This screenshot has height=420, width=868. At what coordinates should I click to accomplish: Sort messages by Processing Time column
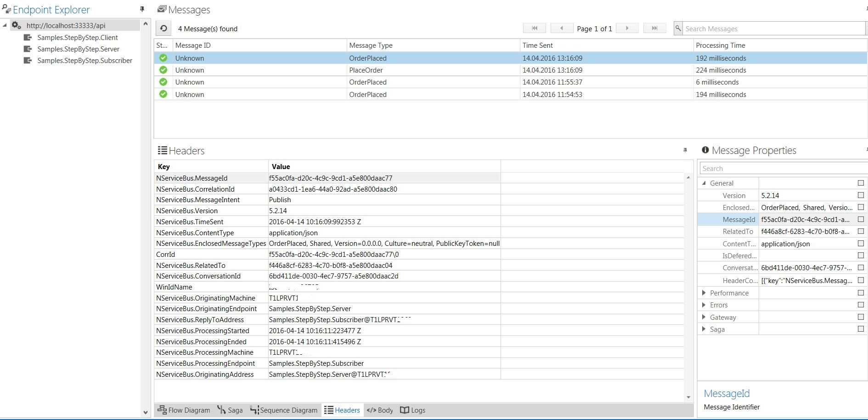tap(780, 45)
